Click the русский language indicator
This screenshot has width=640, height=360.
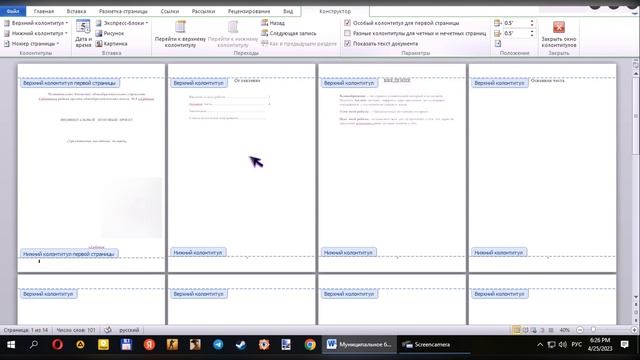tap(129, 330)
